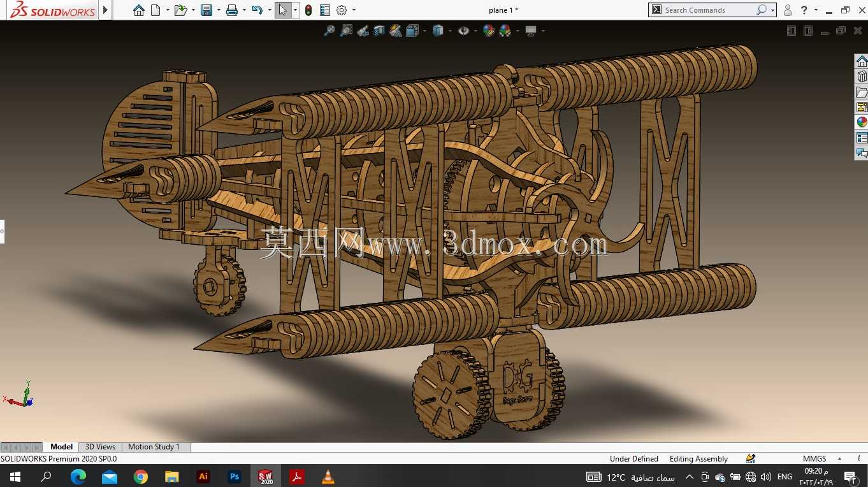Open Windows Start menu

pyautogui.click(x=15, y=477)
